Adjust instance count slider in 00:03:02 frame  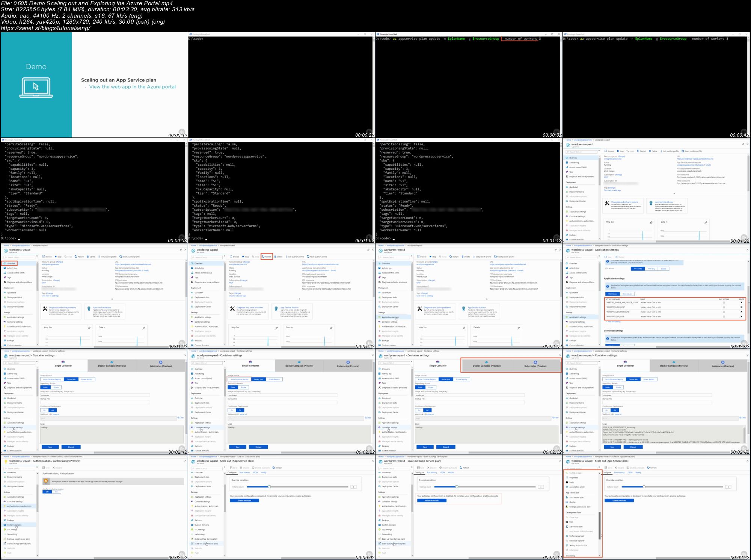[x=269, y=487]
